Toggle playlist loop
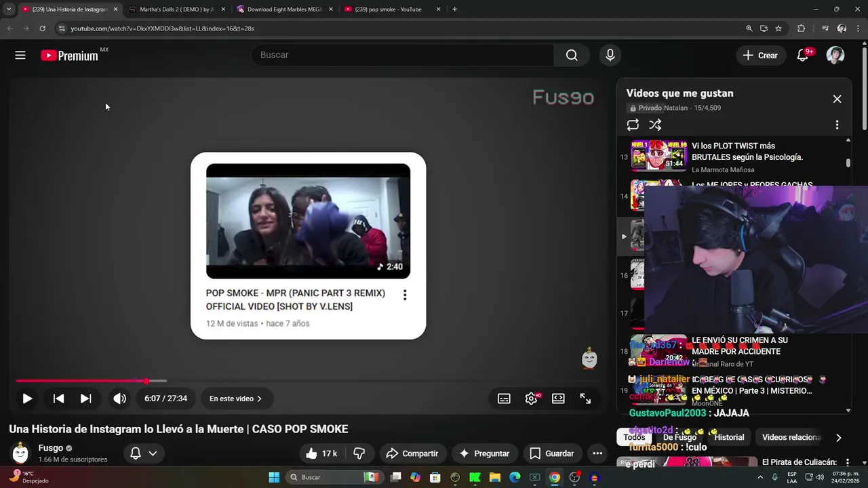 (x=633, y=125)
